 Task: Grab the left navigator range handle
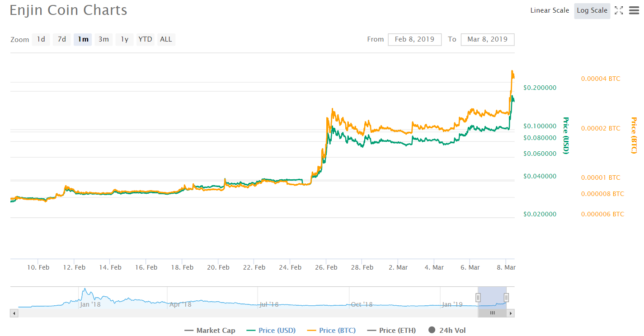[x=478, y=297]
